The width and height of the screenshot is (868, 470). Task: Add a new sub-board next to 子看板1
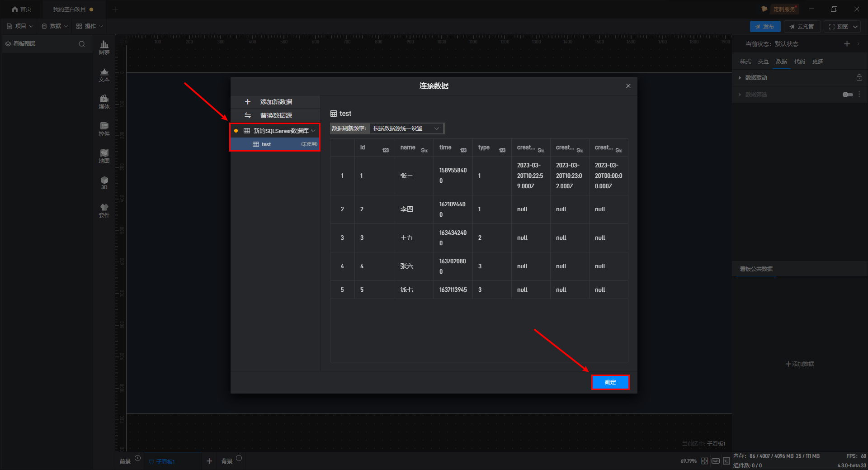[209, 461]
